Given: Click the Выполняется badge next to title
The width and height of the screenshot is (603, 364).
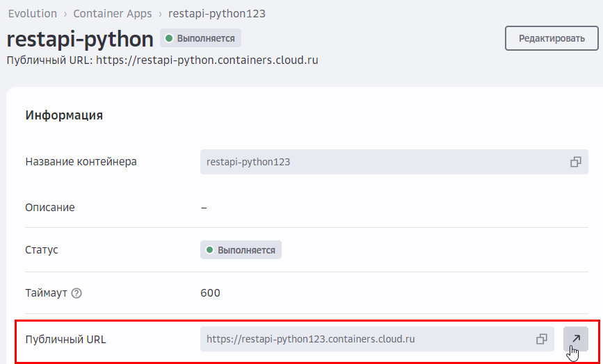Looking at the screenshot, I should coord(201,38).
